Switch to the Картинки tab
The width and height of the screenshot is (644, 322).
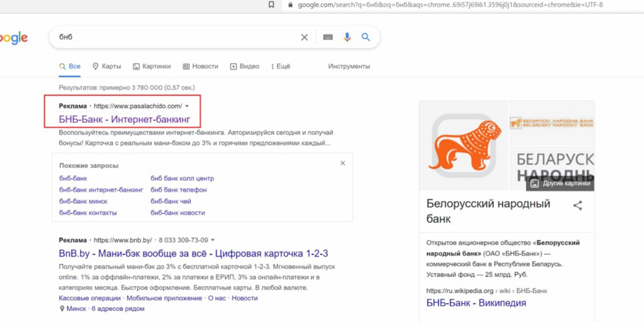pyautogui.click(x=151, y=66)
